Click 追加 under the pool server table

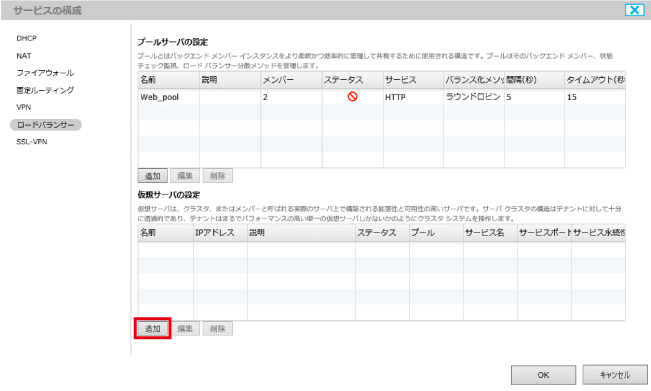pyautogui.click(x=152, y=176)
